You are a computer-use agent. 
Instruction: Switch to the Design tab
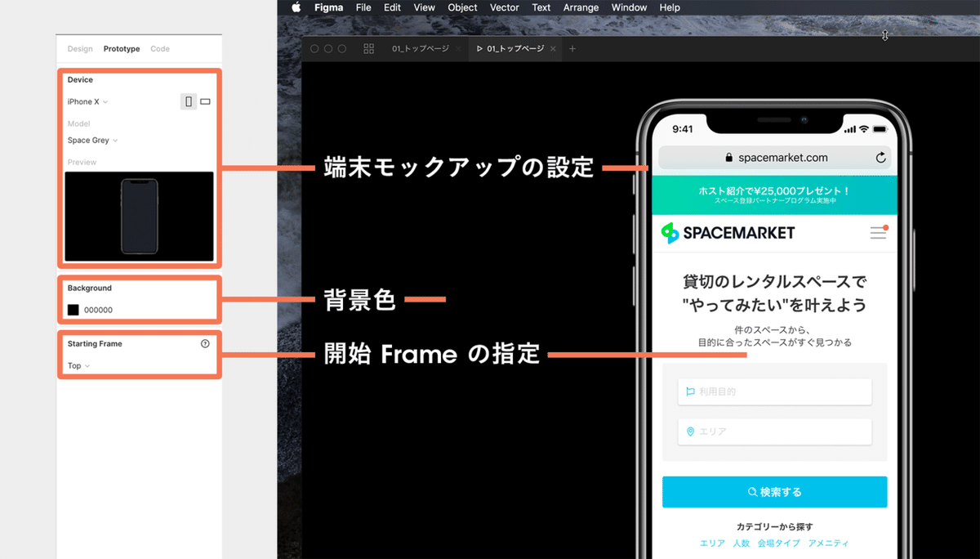click(80, 49)
